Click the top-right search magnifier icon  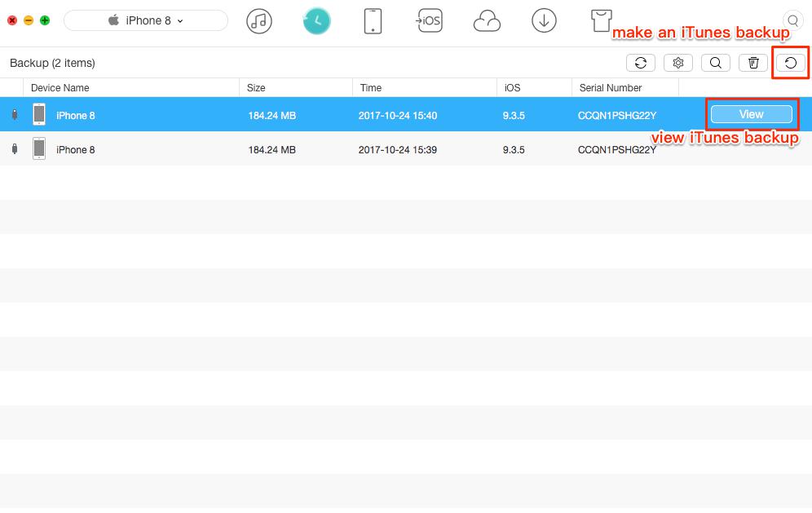tap(792, 20)
